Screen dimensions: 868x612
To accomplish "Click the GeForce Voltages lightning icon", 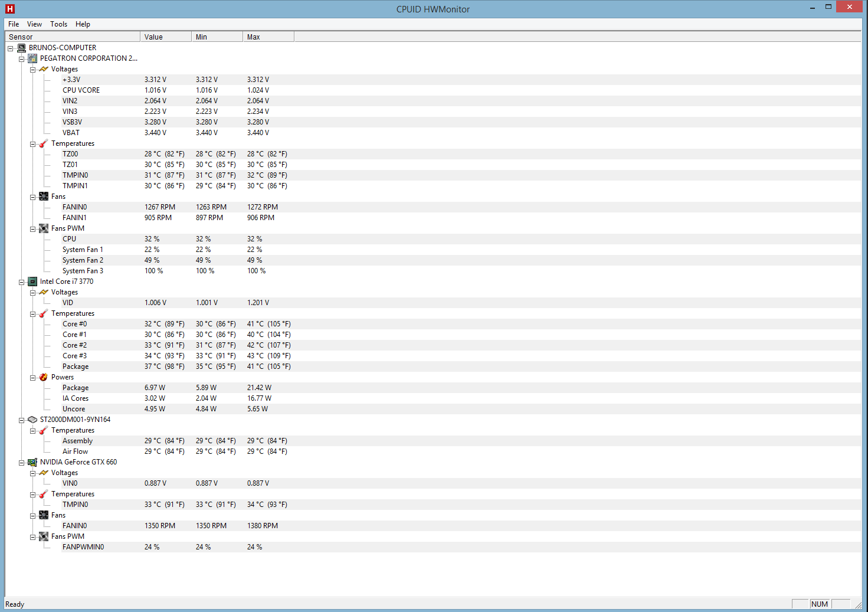I will (x=44, y=473).
